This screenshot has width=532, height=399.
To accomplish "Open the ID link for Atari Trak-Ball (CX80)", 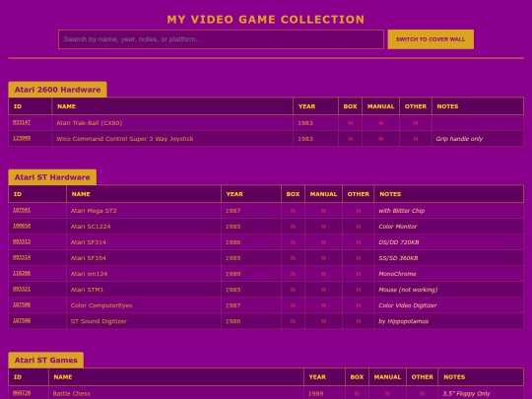I will (22, 122).
